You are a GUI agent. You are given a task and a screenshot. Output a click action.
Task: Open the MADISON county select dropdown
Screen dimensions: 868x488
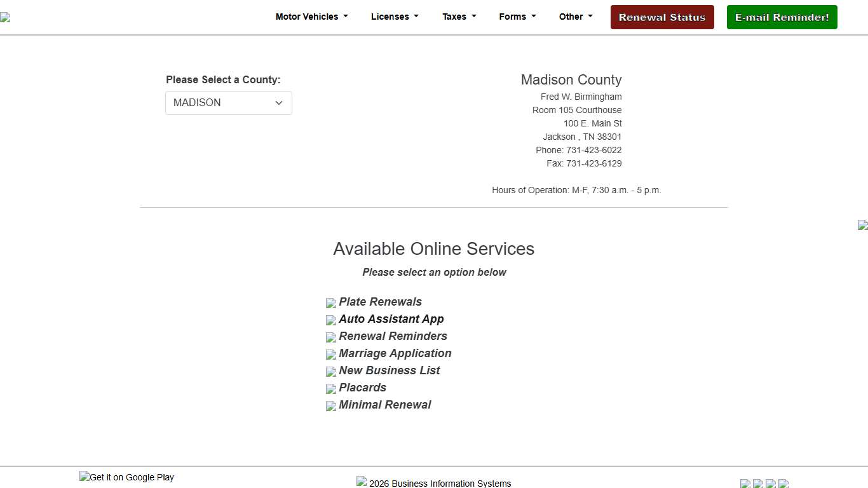point(228,103)
